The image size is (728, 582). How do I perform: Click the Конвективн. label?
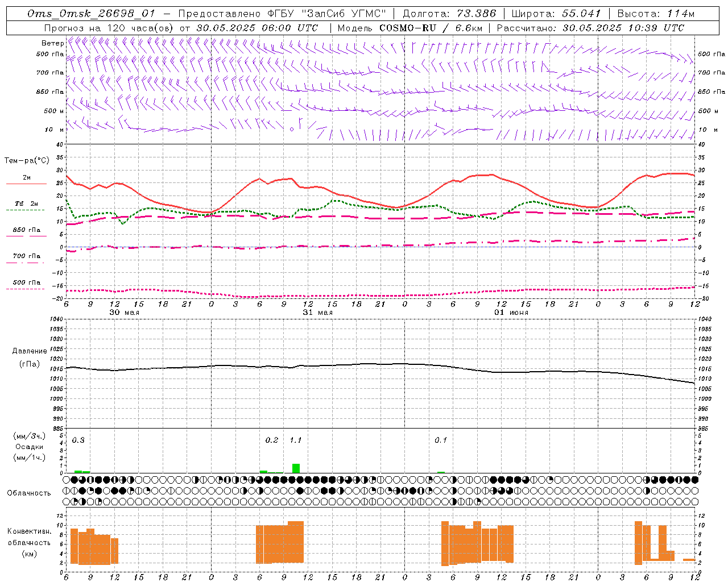pyautogui.click(x=30, y=531)
